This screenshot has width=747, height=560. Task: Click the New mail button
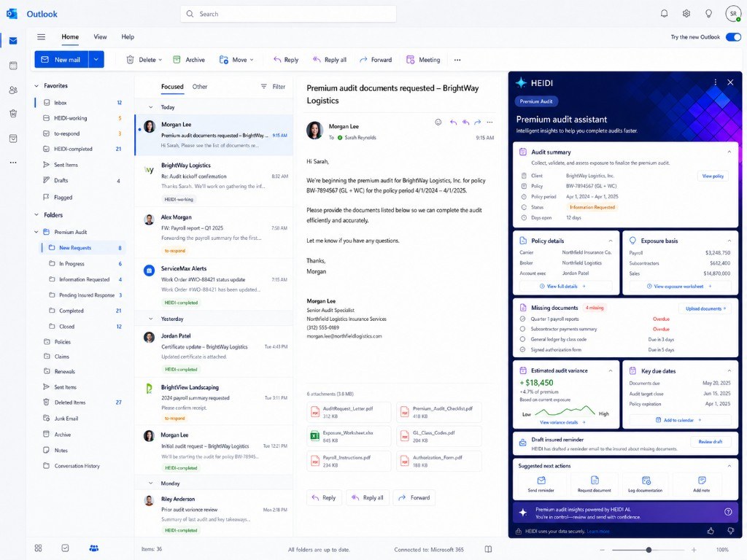tap(61, 60)
